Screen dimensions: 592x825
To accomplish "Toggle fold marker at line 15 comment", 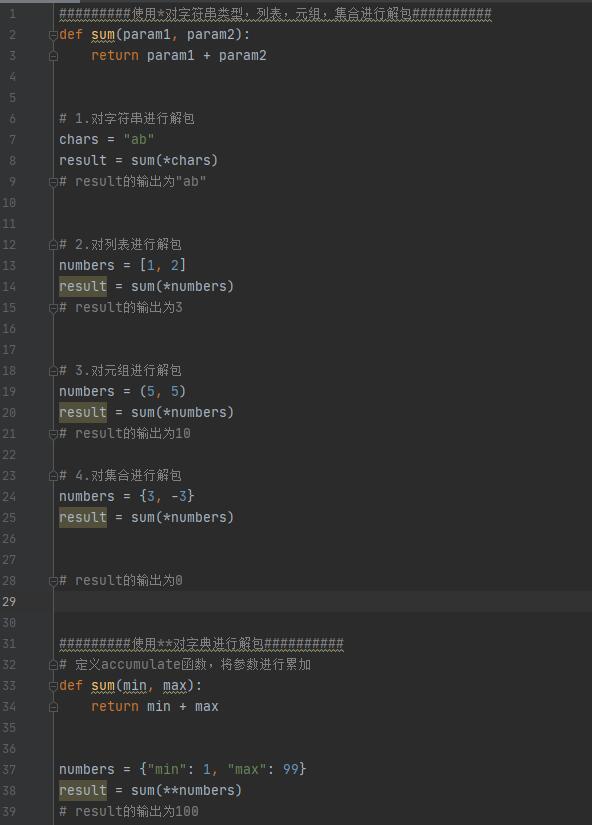I will tap(53, 308).
